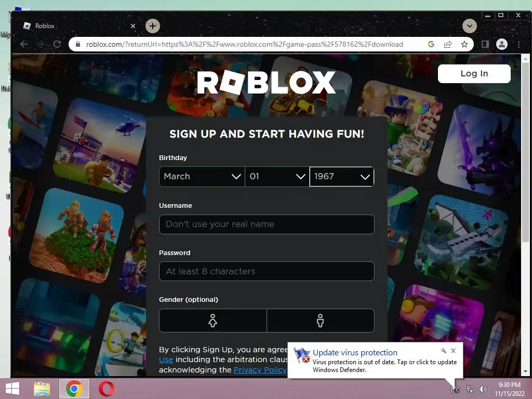The image size is (532, 399).
Task: Open tab search chevron button
Action: point(470,26)
